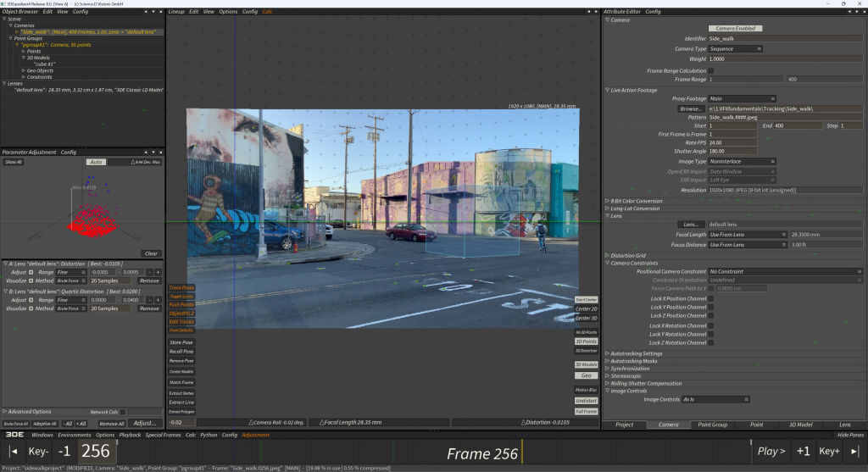
Task: Switch to Point Group tab
Action: click(712, 425)
